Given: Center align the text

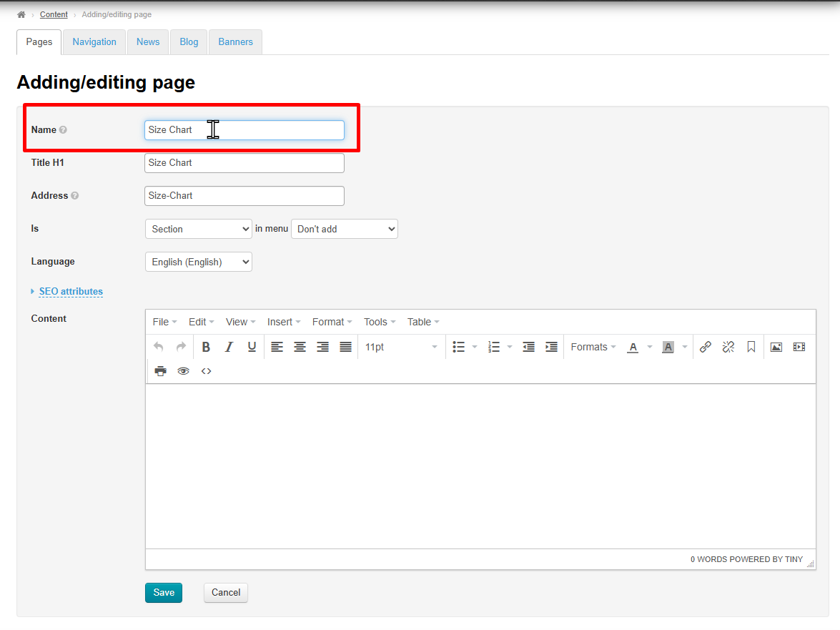Looking at the screenshot, I should click(300, 347).
